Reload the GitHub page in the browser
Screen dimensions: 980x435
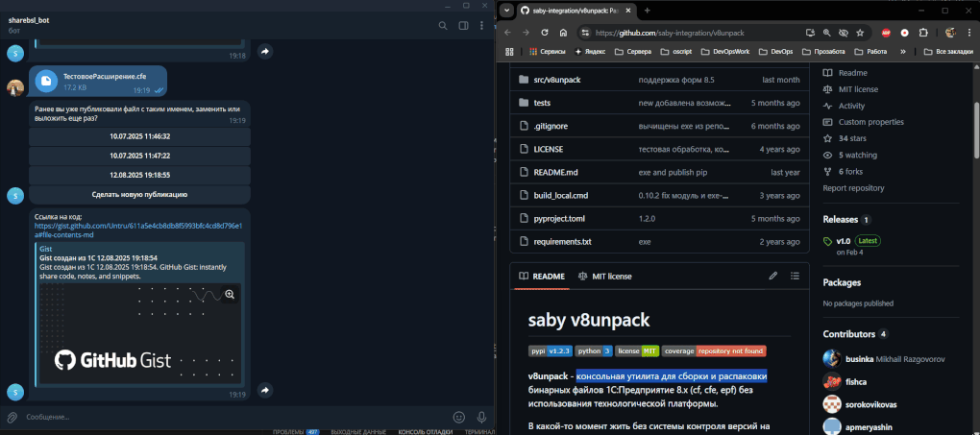coord(545,33)
